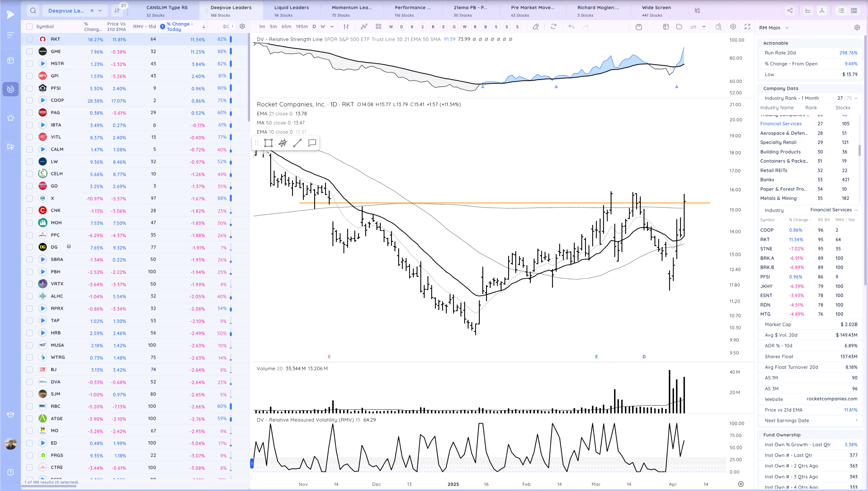Screen dimensions: 868x491
Task: Set chart timeframe to 65m
Action: tap(286, 27)
